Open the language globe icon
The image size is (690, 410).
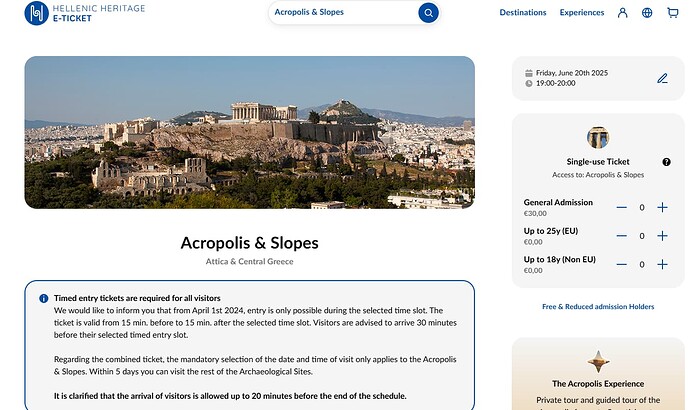pyautogui.click(x=647, y=13)
